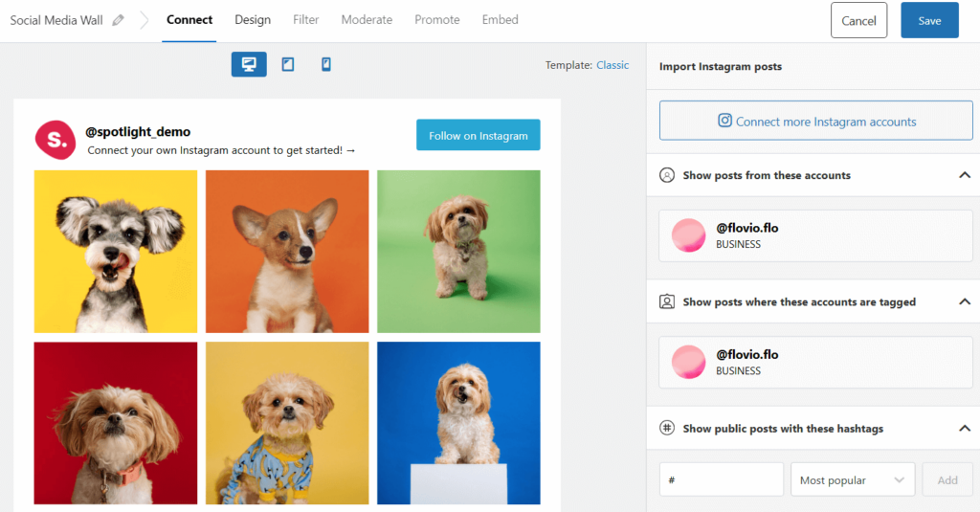Add the hashtag with Add button

tap(947, 479)
